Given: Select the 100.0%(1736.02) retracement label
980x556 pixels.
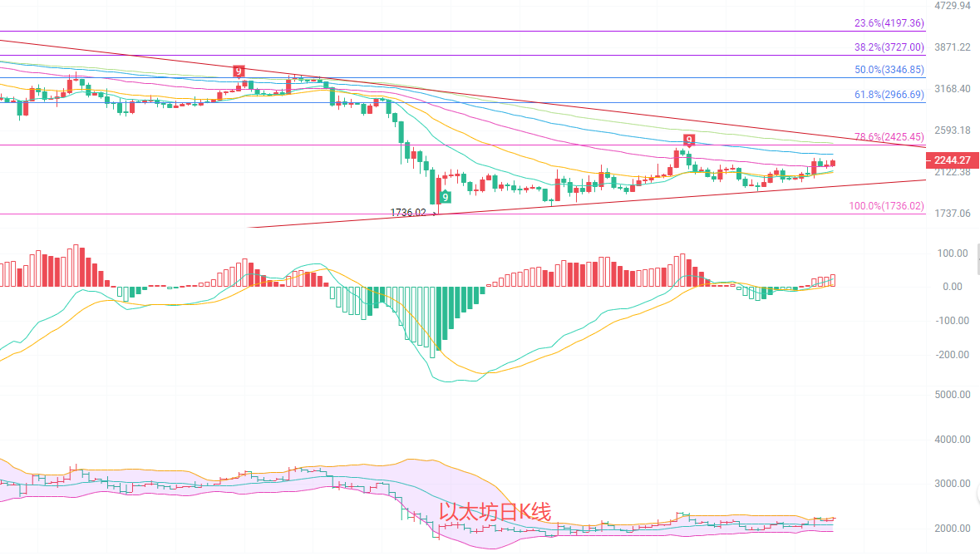Looking at the screenshot, I should pyautogui.click(x=886, y=206).
